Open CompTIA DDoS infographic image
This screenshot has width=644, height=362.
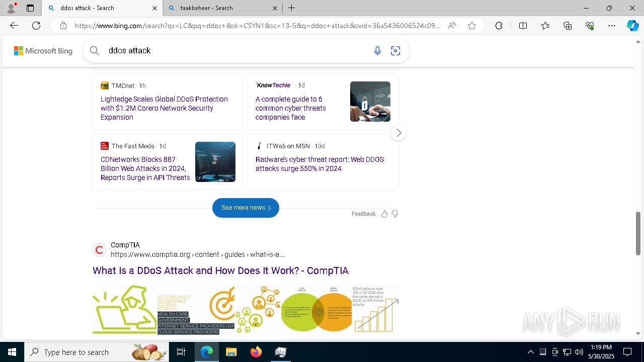tap(246, 309)
